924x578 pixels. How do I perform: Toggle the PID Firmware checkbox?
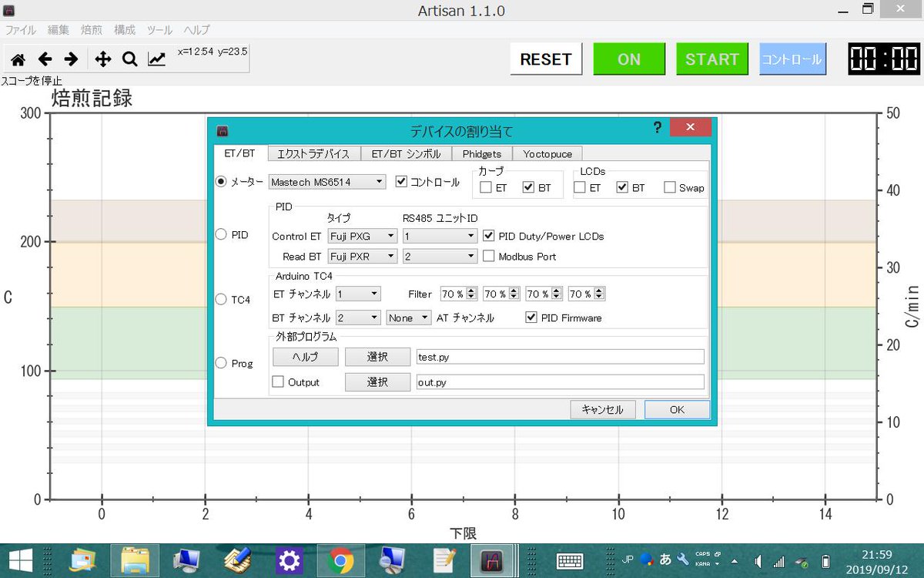[x=531, y=318]
